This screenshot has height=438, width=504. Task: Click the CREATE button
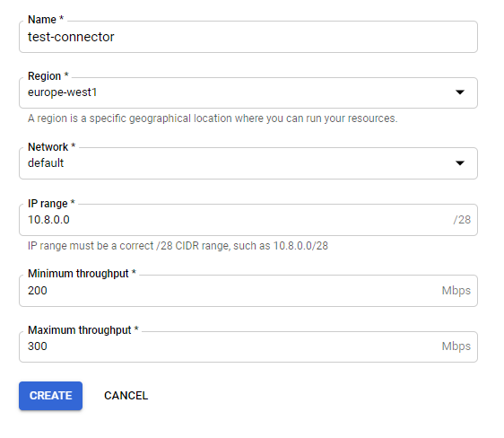[50, 396]
